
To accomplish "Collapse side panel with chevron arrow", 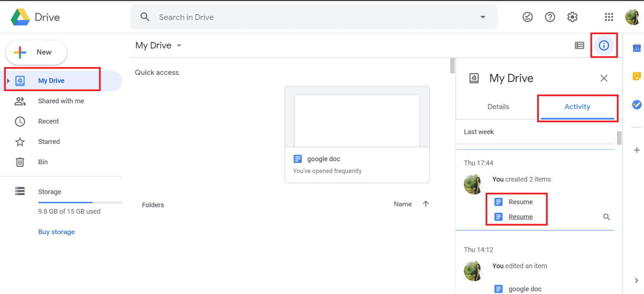I will [x=636, y=281].
